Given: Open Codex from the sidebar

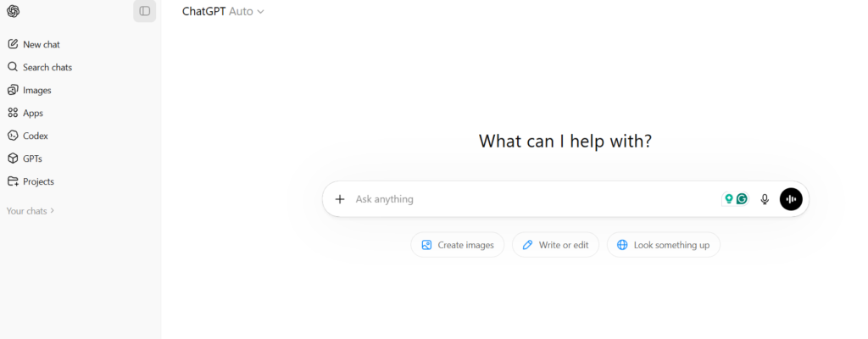Looking at the screenshot, I should point(35,136).
